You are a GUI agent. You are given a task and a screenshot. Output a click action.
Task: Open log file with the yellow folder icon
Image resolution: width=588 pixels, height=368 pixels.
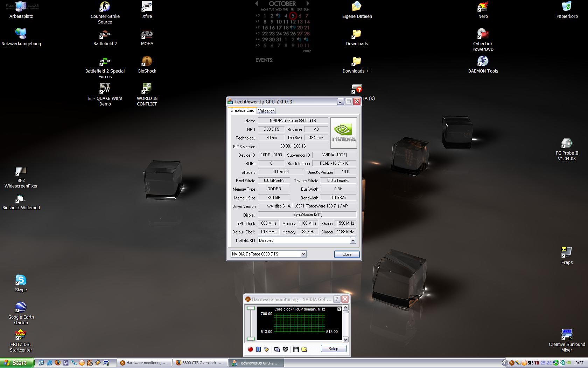click(304, 349)
